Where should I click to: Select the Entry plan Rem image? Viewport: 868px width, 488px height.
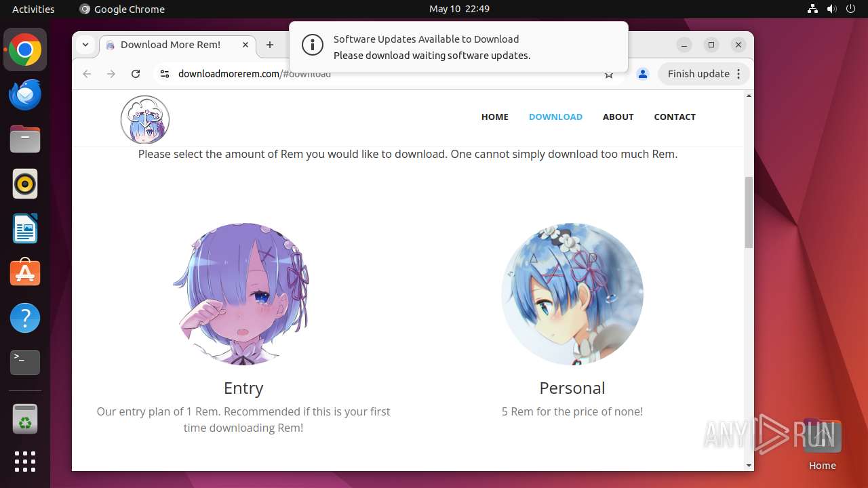[243, 293]
